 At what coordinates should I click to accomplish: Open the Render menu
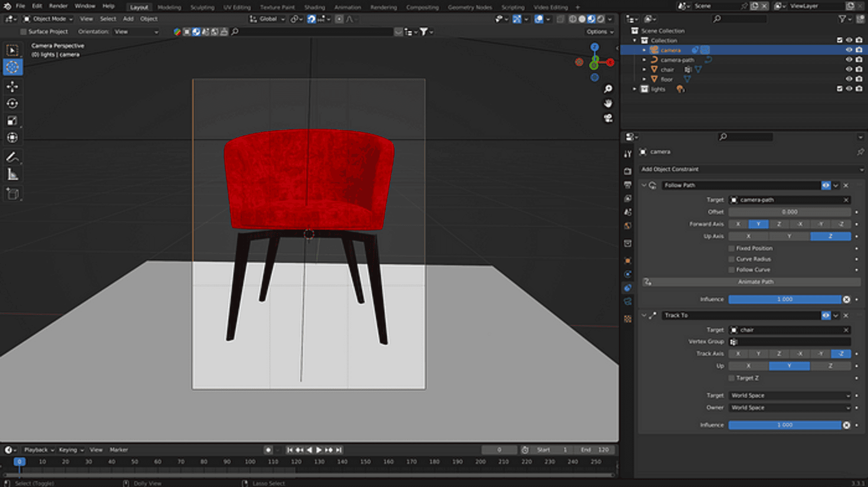(x=58, y=6)
